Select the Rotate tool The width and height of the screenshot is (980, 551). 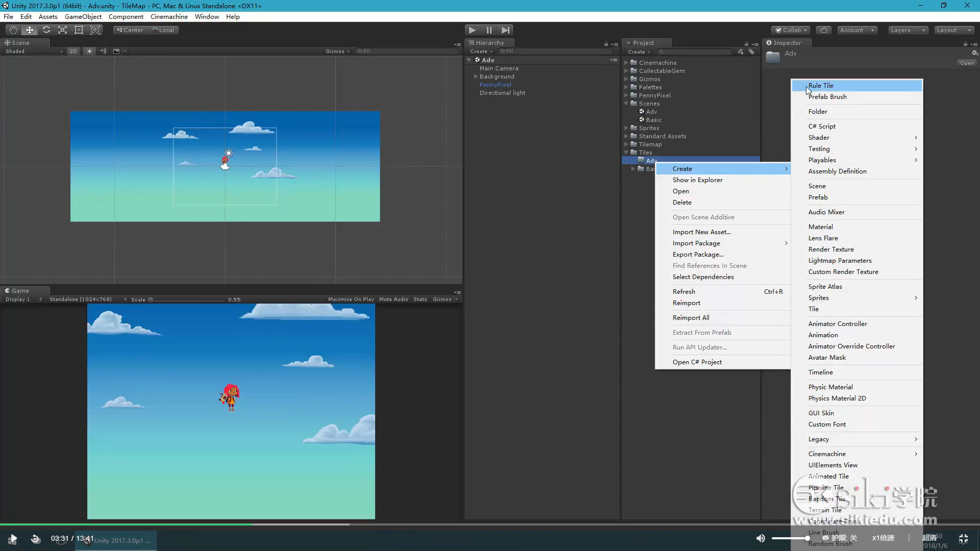point(46,30)
